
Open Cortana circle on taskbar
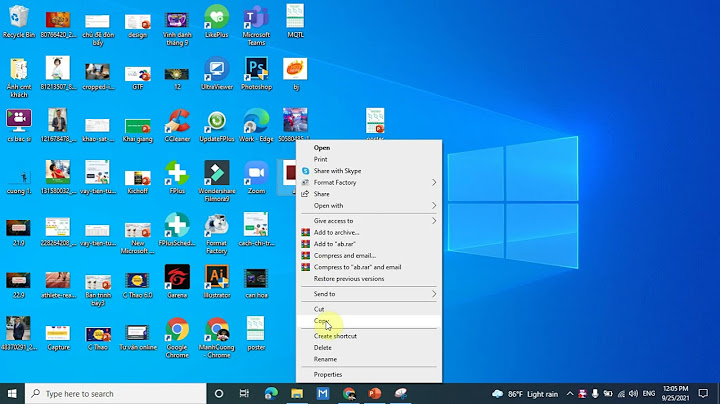[219, 393]
